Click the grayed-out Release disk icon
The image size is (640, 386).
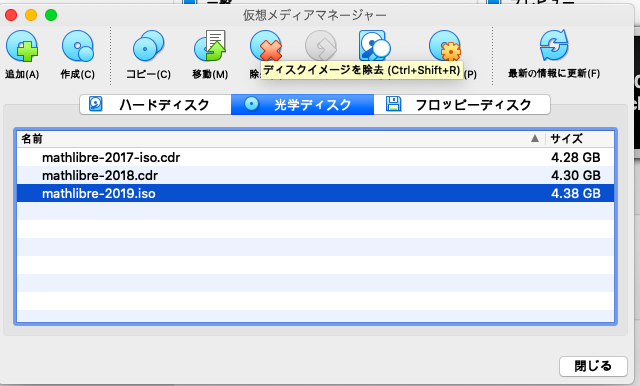click(x=321, y=46)
